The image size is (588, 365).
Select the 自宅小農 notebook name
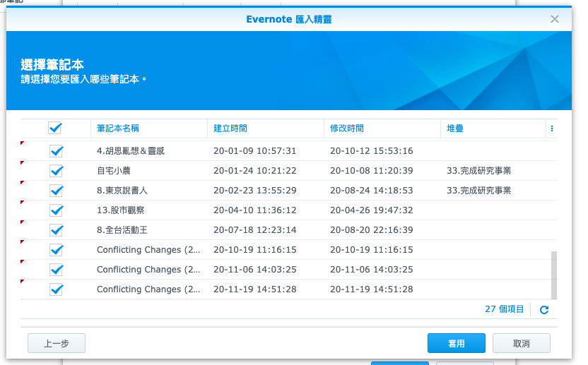114,171
